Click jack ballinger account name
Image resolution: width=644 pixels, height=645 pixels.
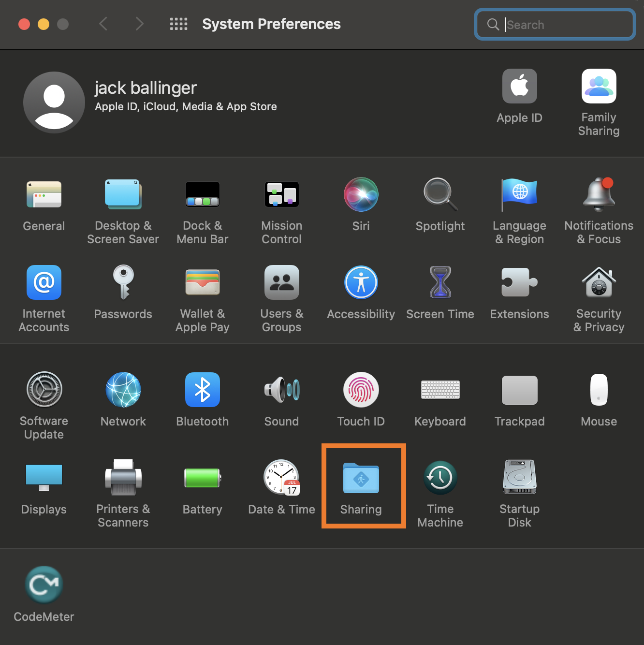(x=146, y=88)
